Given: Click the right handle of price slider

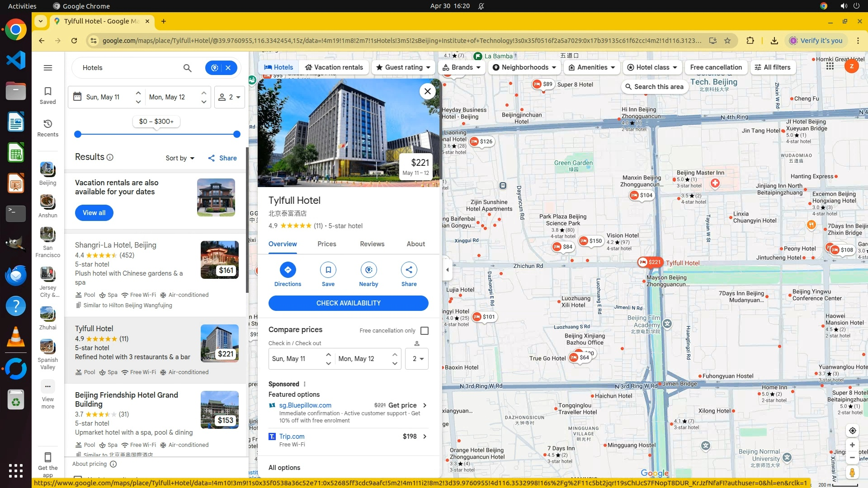Looking at the screenshot, I should [236, 134].
